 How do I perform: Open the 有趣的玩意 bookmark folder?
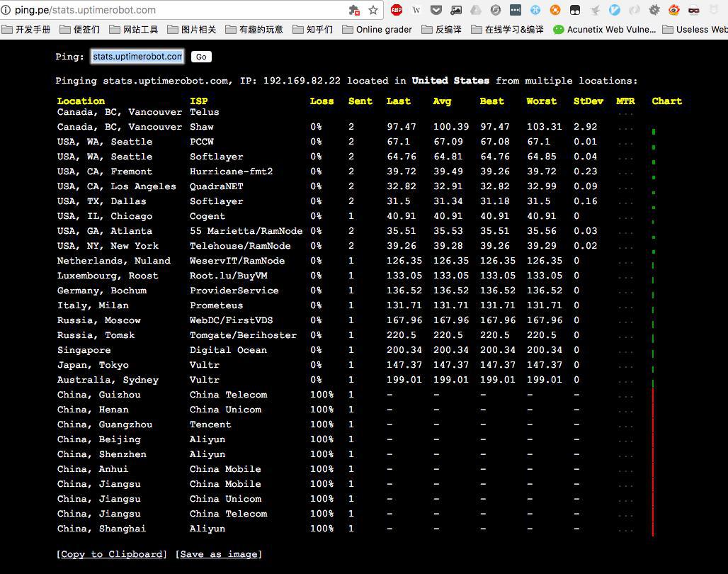tap(254, 30)
